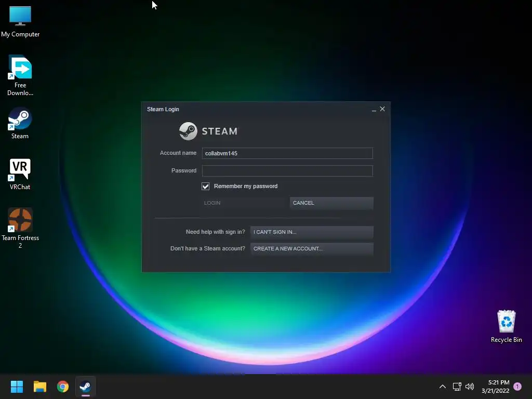Viewport: 532px width, 399px height.
Task: Select the VRChat desktop shortcut
Action: coord(20,174)
